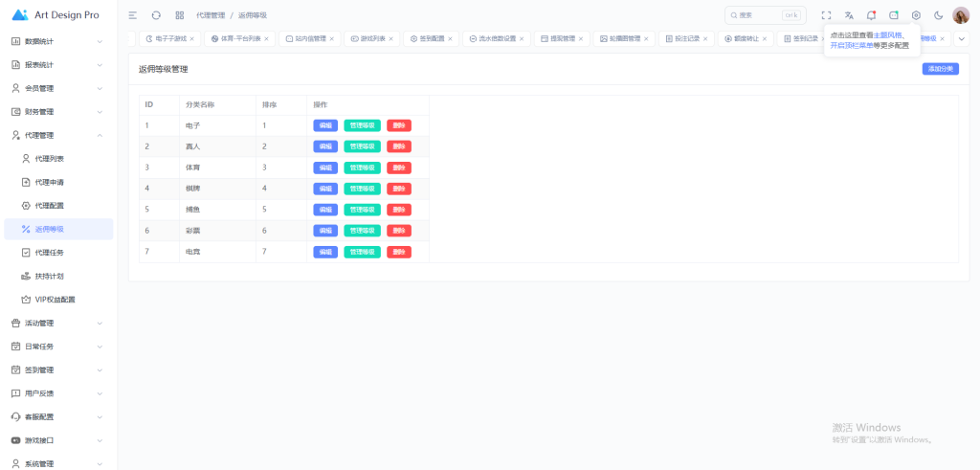The image size is (980, 470).
Task: Open 代理配置 in sidebar
Action: tap(58, 206)
